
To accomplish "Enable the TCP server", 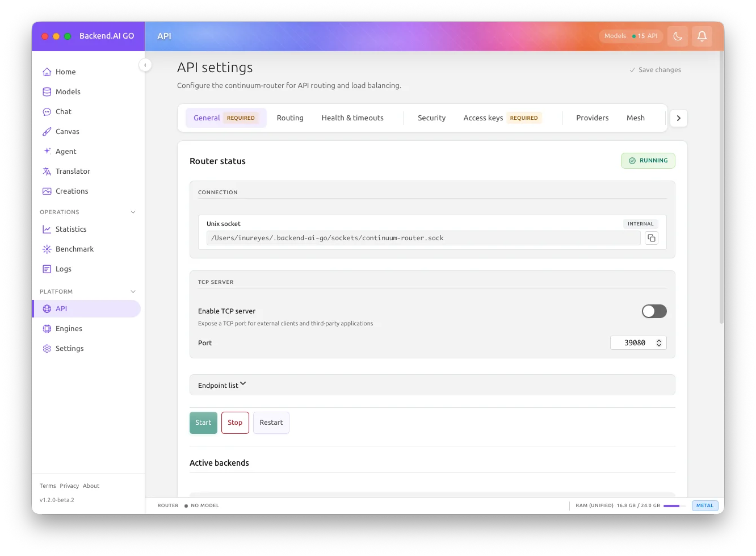I will click(x=654, y=311).
